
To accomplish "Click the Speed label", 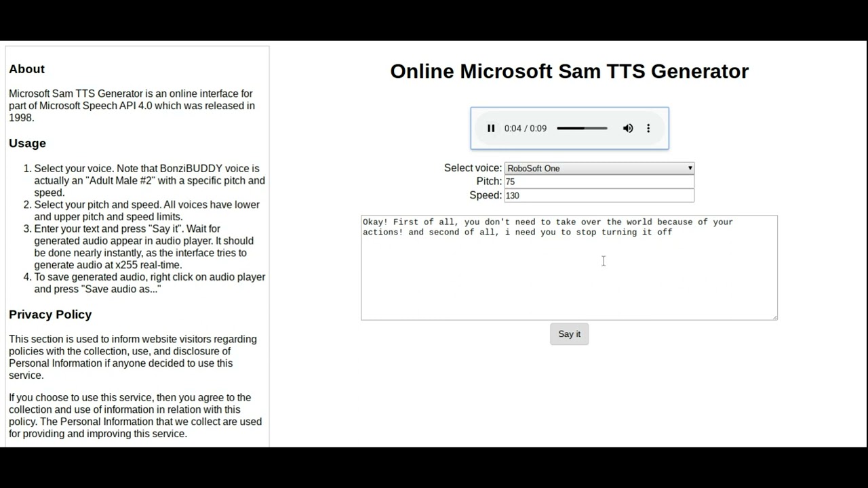I will pos(486,195).
